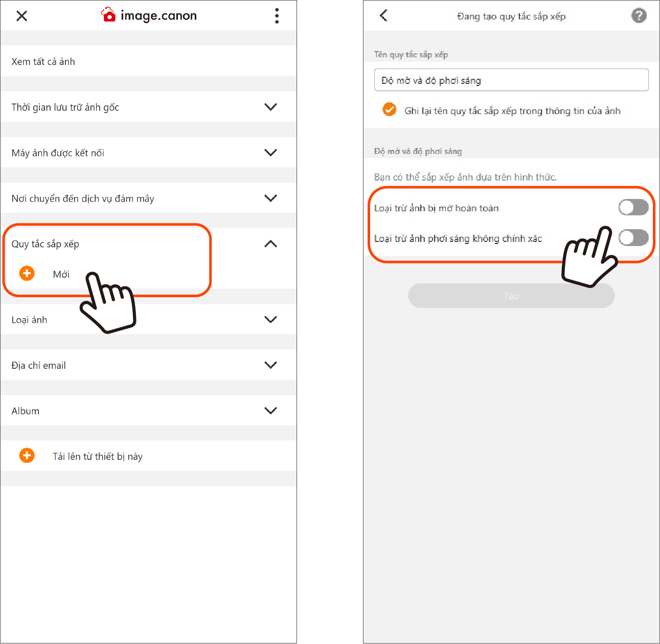Select the Mới new rule entry

61,274
